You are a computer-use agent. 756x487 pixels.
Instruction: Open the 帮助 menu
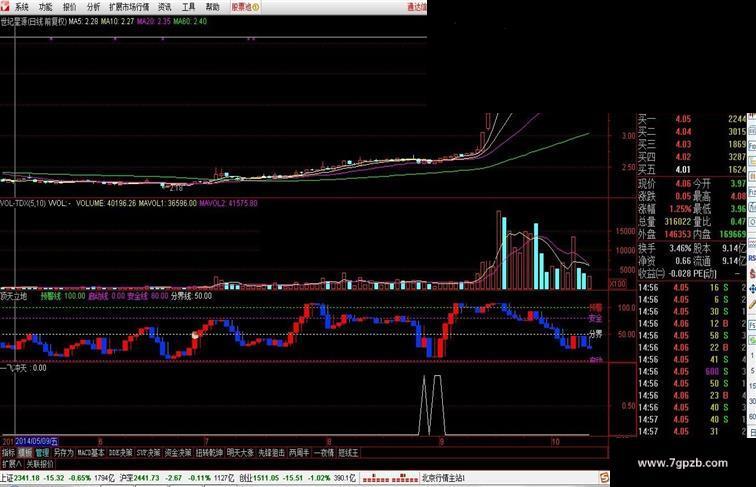[x=212, y=7]
